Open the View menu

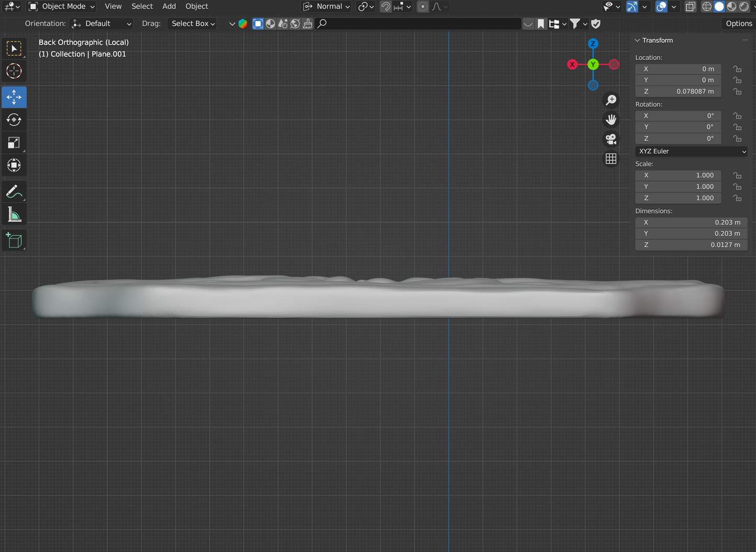coord(113,6)
